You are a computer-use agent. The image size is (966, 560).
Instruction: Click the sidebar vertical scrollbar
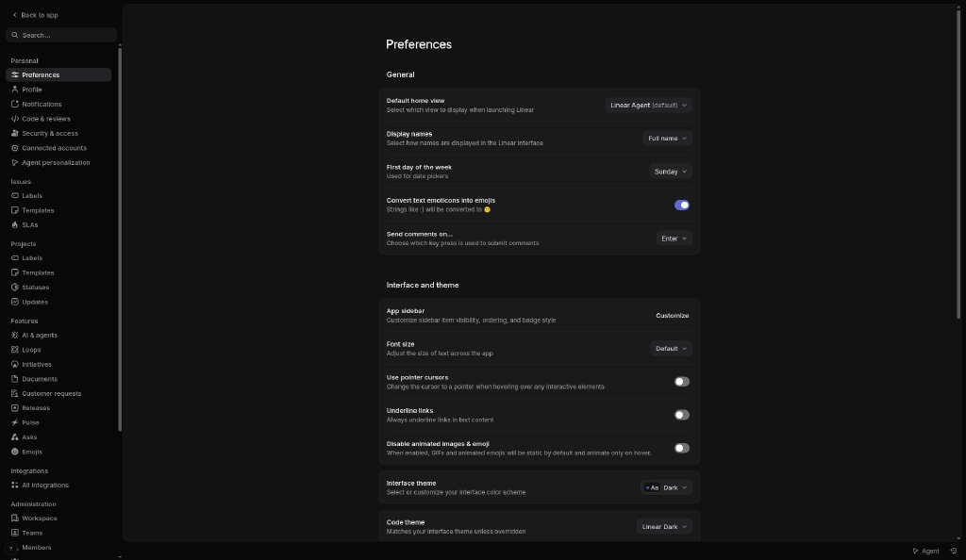coord(120,239)
